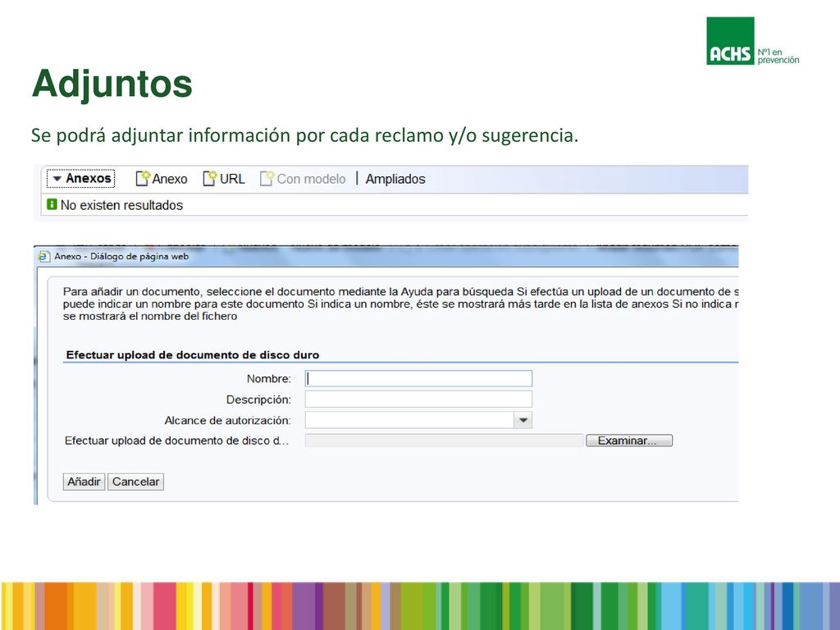Click the Con modelo document icon

pos(267,178)
